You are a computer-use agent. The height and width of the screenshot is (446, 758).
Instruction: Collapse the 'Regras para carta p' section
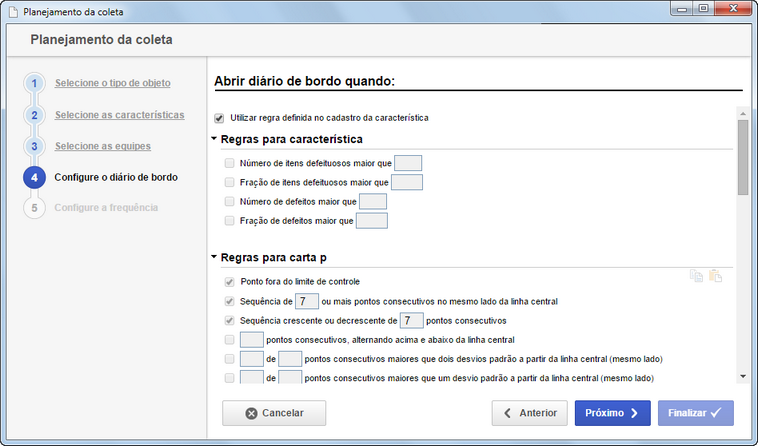(214, 257)
